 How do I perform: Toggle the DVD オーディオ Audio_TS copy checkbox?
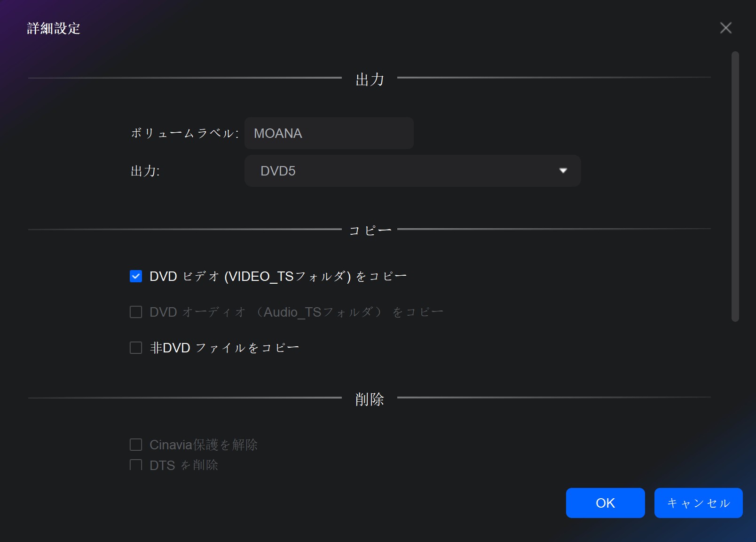click(136, 312)
